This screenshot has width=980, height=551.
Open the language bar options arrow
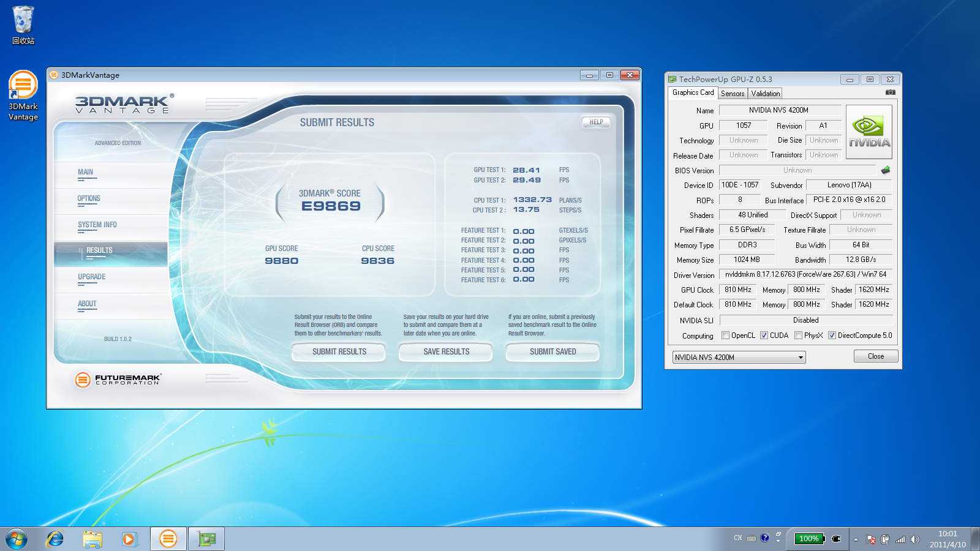pos(778,541)
